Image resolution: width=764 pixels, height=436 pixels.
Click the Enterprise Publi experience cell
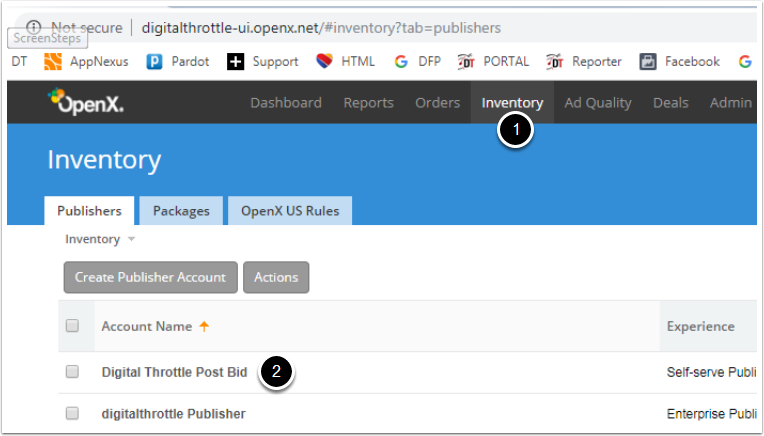pos(711,414)
